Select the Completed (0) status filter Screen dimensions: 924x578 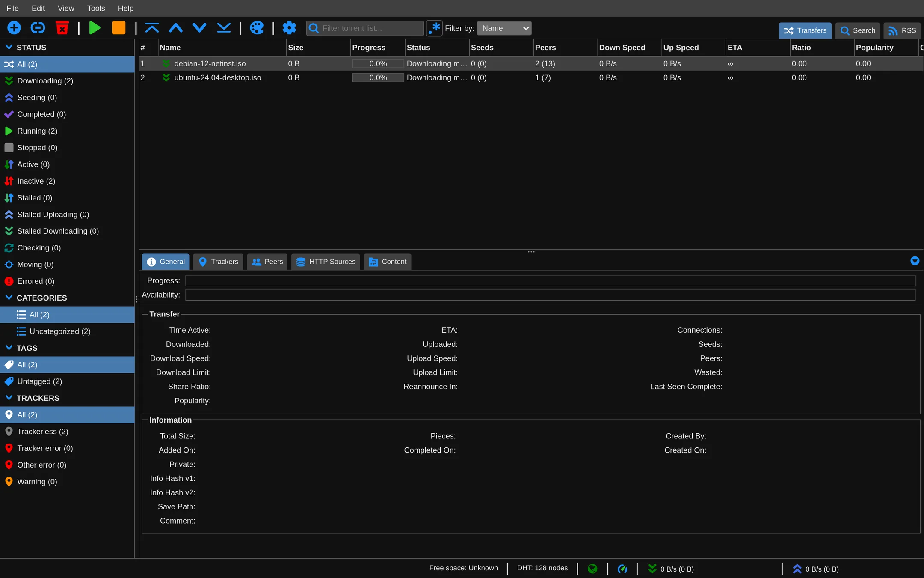pos(67,114)
